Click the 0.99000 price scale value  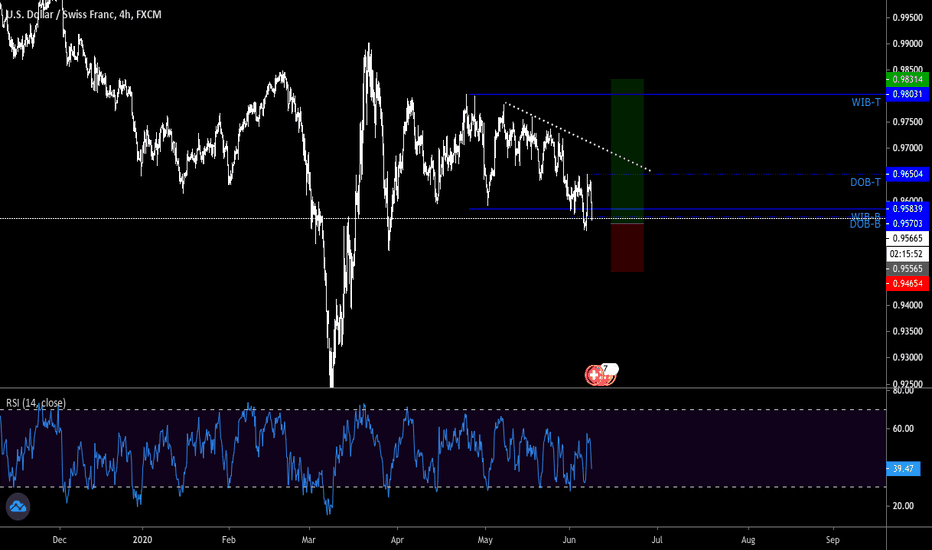pos(908,44)
